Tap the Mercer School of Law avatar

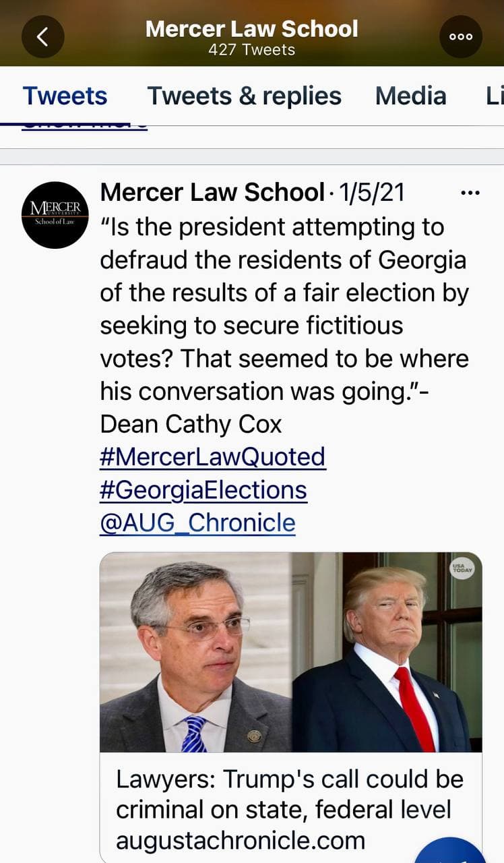pos(55,215)
